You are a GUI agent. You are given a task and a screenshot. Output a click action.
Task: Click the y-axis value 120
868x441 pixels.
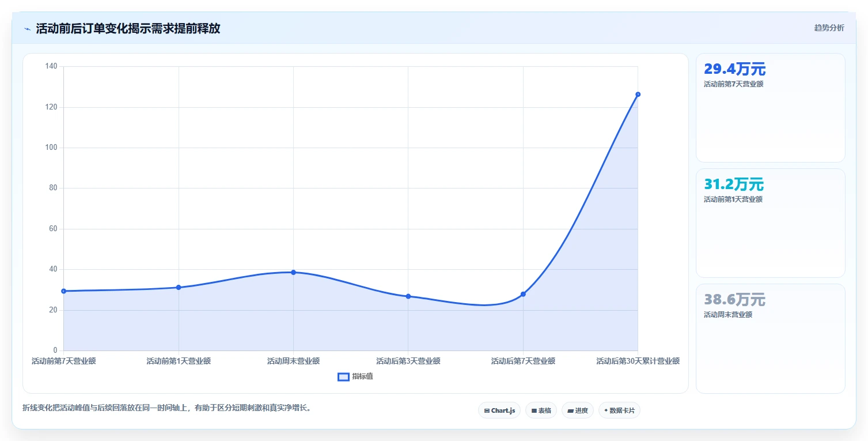coord(51,107)
